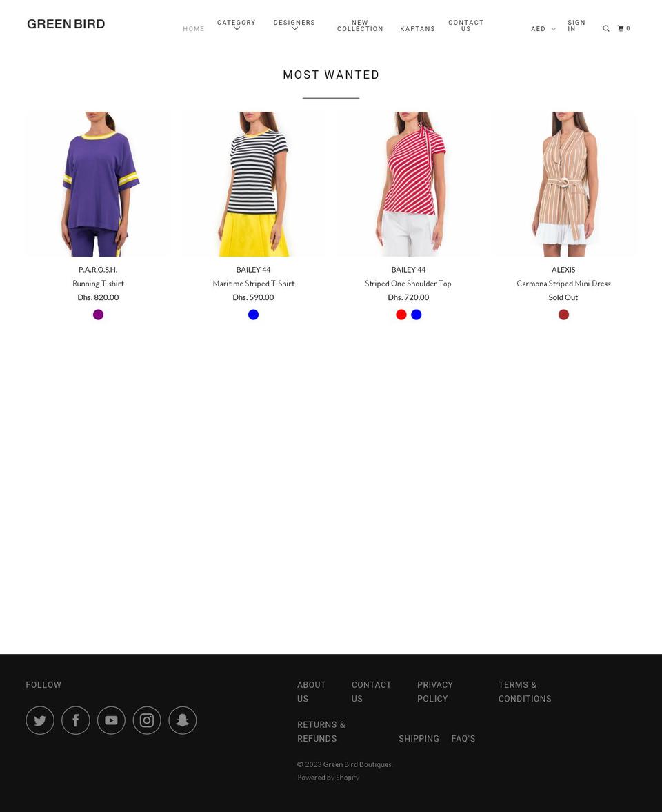Open the purple Running T-shirt photo
The height and width of the screenshot is (812, 662).
coord(99,184)
